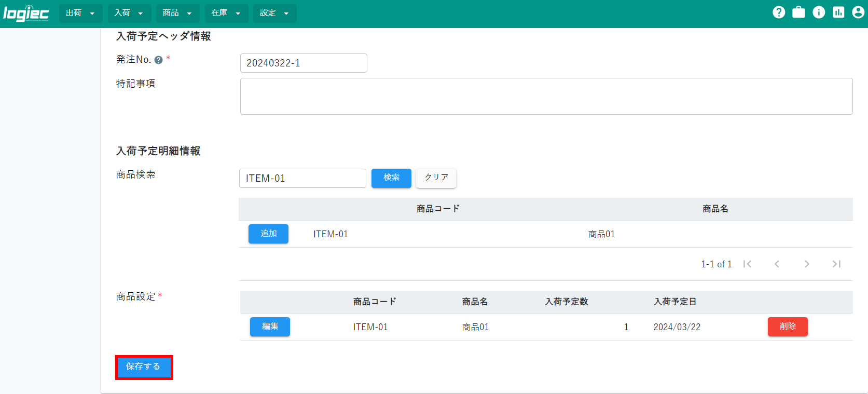Open the user account icon
This screenshot has width=868, height=394.
click(858, 12)
